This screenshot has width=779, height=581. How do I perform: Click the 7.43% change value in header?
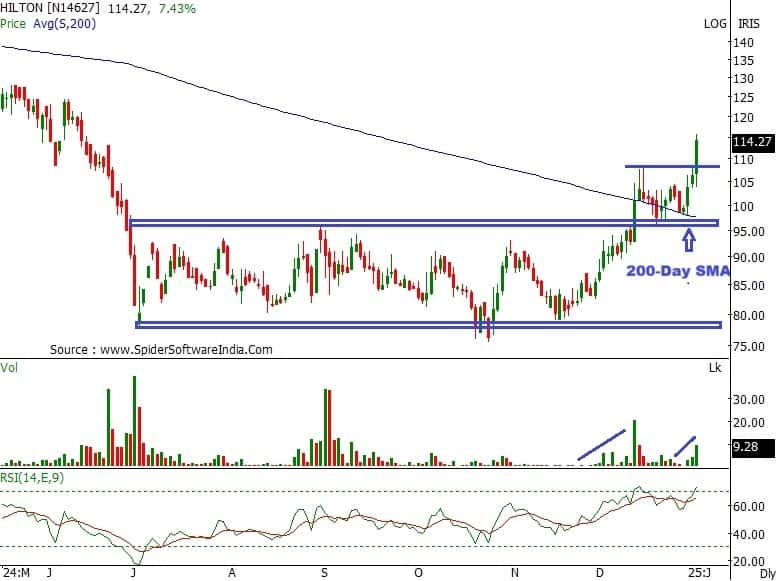click(175, 8)
